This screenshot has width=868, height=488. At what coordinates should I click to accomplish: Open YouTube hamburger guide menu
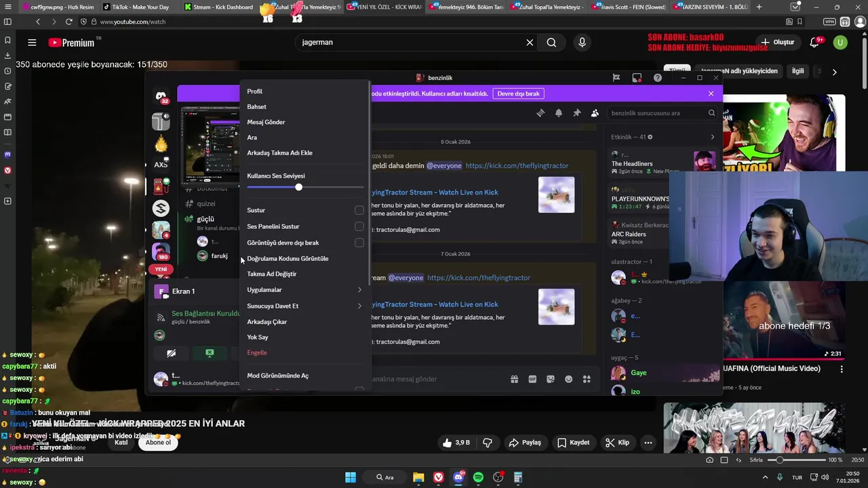(x=32, y=43)
